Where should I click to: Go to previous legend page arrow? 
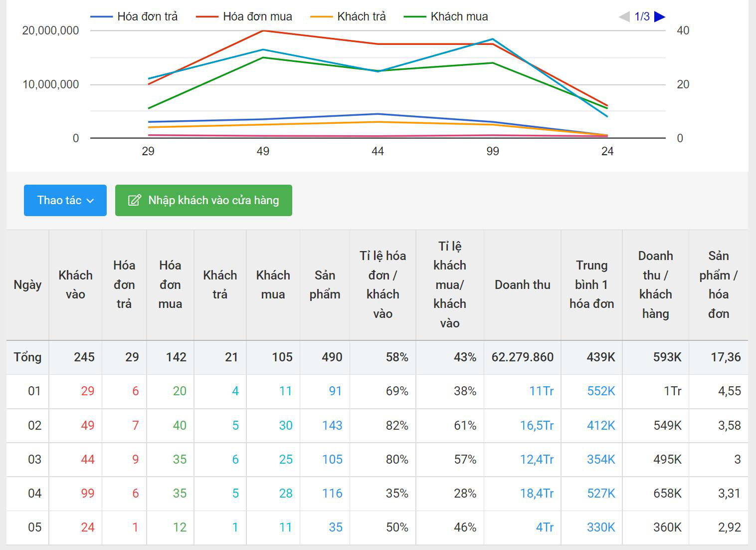coord(624,17)
